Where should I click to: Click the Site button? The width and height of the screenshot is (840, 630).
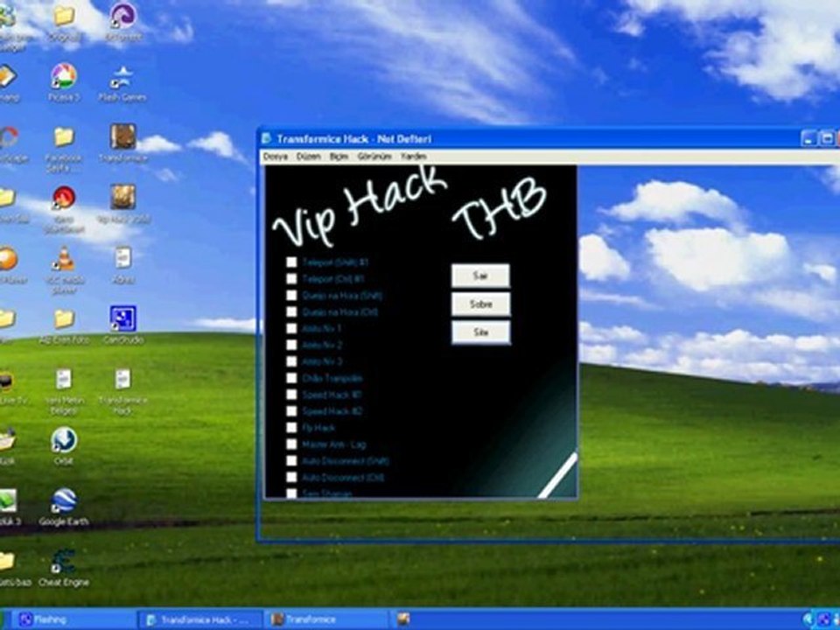(x=480, y=332)
